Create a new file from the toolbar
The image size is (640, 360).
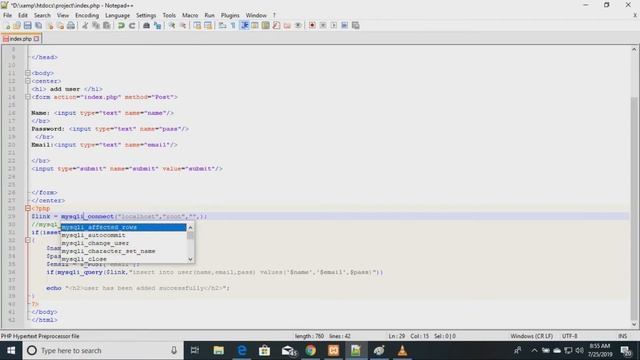pyautogui.click(x=7, y=26)
